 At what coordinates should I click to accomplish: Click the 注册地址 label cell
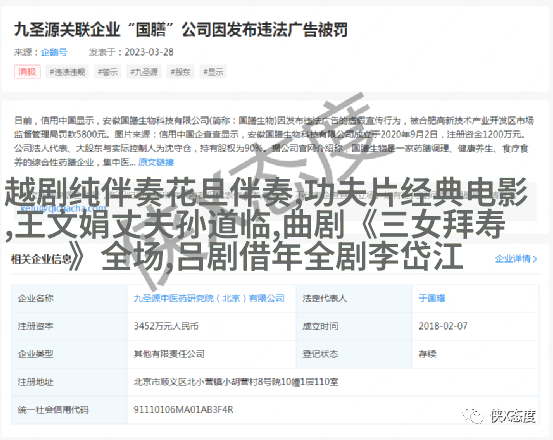click(69, 382)
